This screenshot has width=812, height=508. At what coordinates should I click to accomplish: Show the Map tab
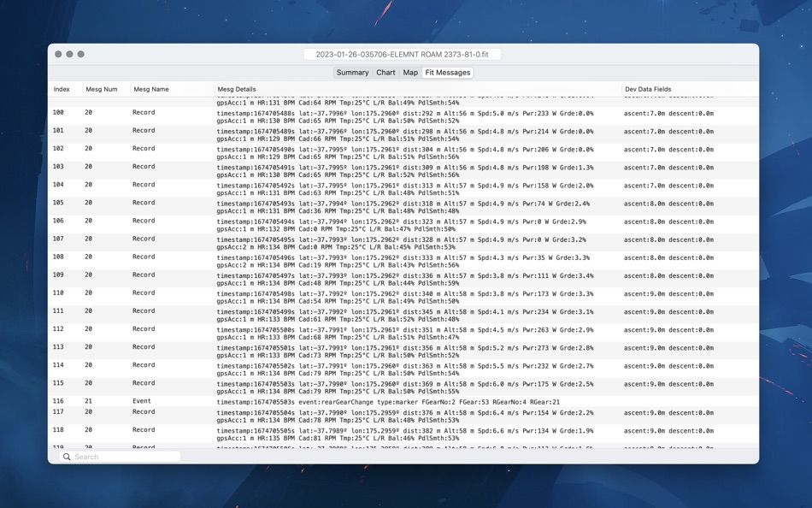(x=410, y=73)
